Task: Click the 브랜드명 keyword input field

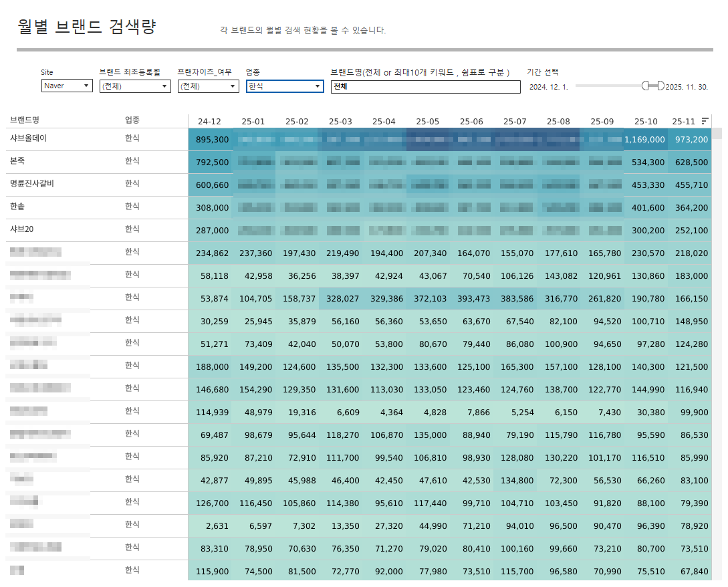Action: 425,87
